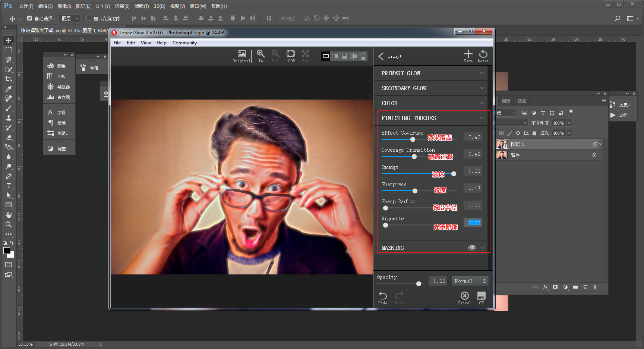Open the 历史 history panel button
644x349 pixels.
pos(620,105)
